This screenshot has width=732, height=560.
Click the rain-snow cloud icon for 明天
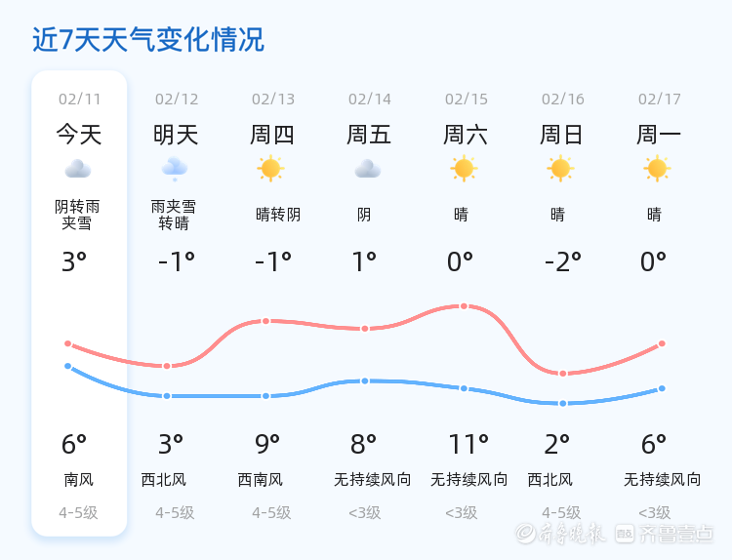click(175, 169)
